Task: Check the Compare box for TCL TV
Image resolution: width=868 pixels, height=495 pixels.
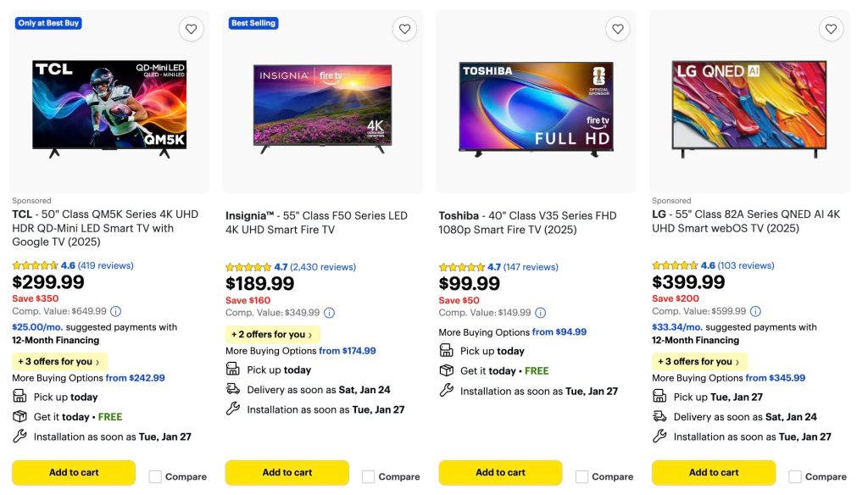Action: pyautogui.click(x=156, y=476)
